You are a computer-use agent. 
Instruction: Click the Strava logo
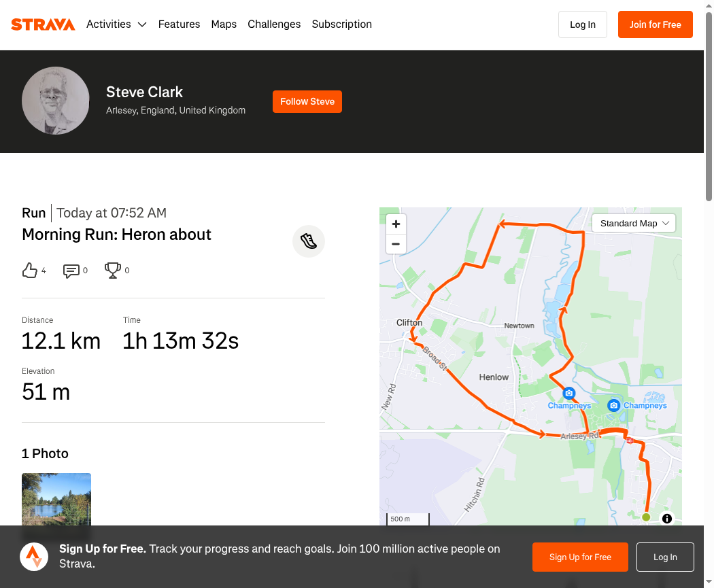click(x=43, y=24)
